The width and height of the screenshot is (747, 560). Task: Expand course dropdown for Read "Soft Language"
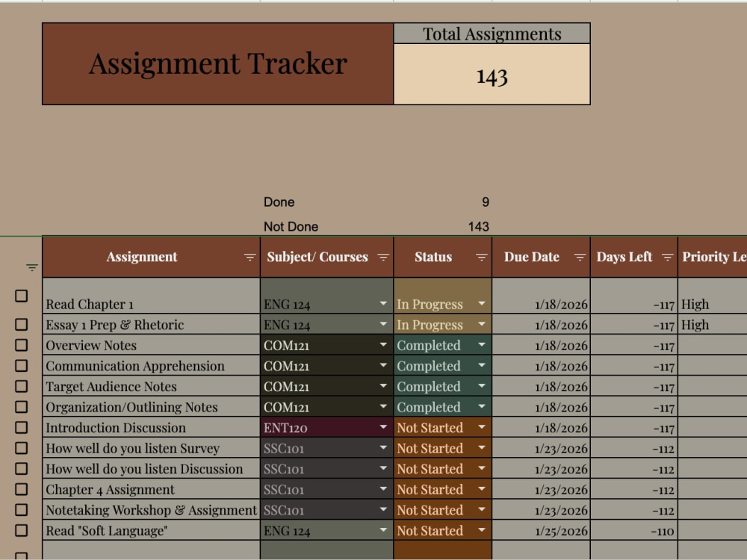click(x=383, y=529)
